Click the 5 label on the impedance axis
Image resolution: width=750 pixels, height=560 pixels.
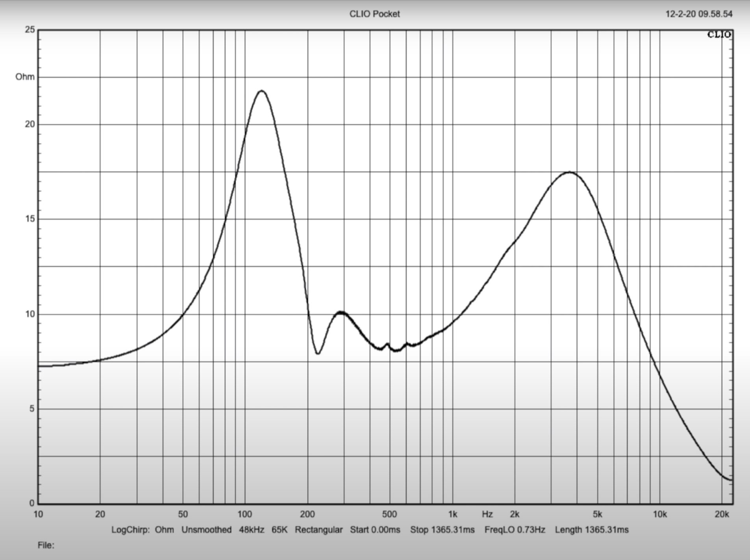point(32,408)
